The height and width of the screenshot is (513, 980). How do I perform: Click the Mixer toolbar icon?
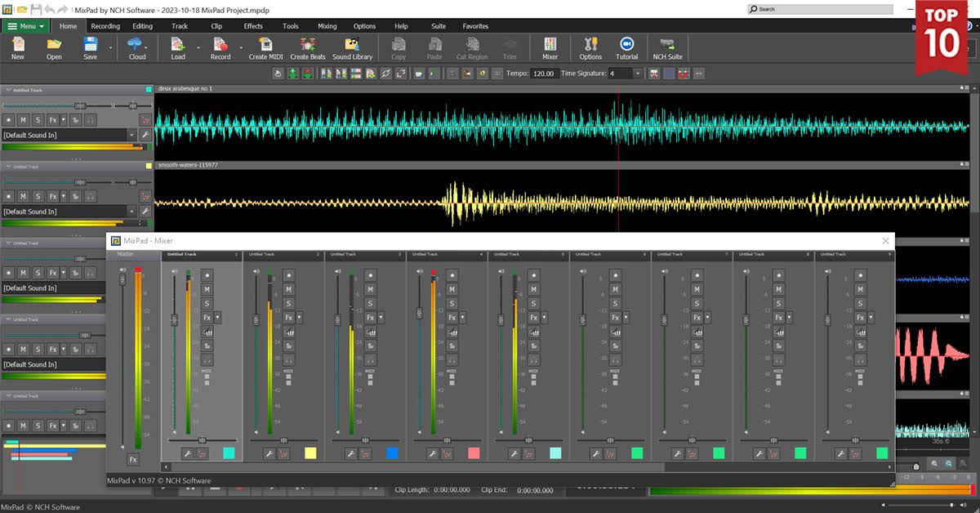tap(550, 48)
